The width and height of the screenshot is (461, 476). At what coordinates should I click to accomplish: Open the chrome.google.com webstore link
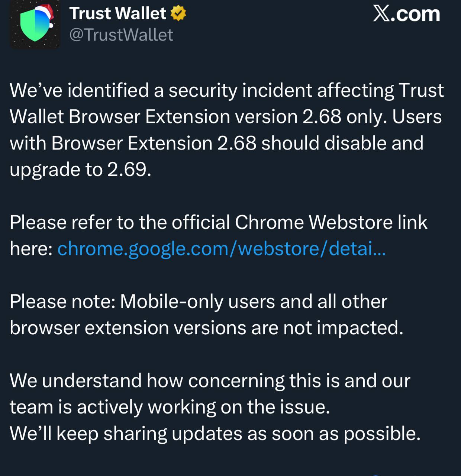[x=222, y=248]
